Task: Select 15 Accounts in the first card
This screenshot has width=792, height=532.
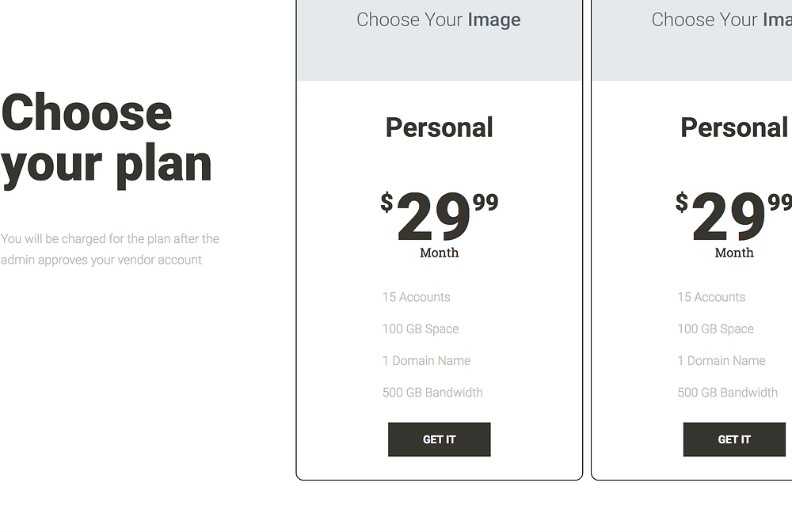Action: pyautogui.click(x=416, y=297)
